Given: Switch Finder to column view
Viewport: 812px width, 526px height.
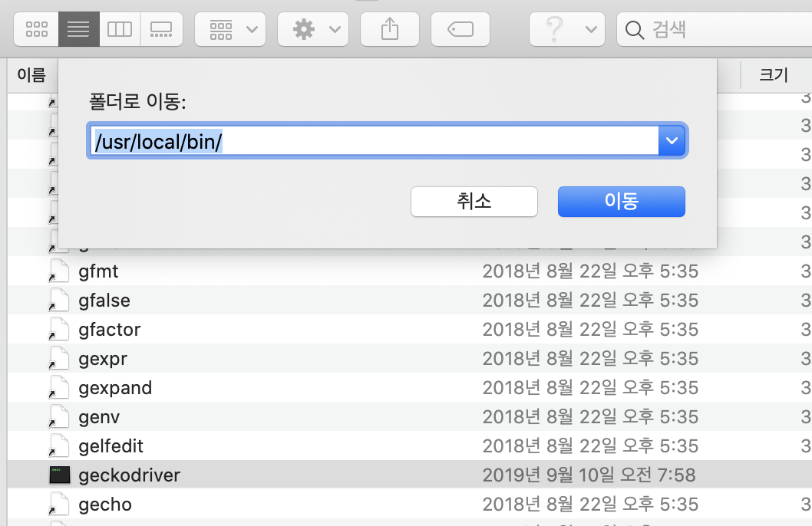Looking at the screenshot, I should click(x=120, y=29).
